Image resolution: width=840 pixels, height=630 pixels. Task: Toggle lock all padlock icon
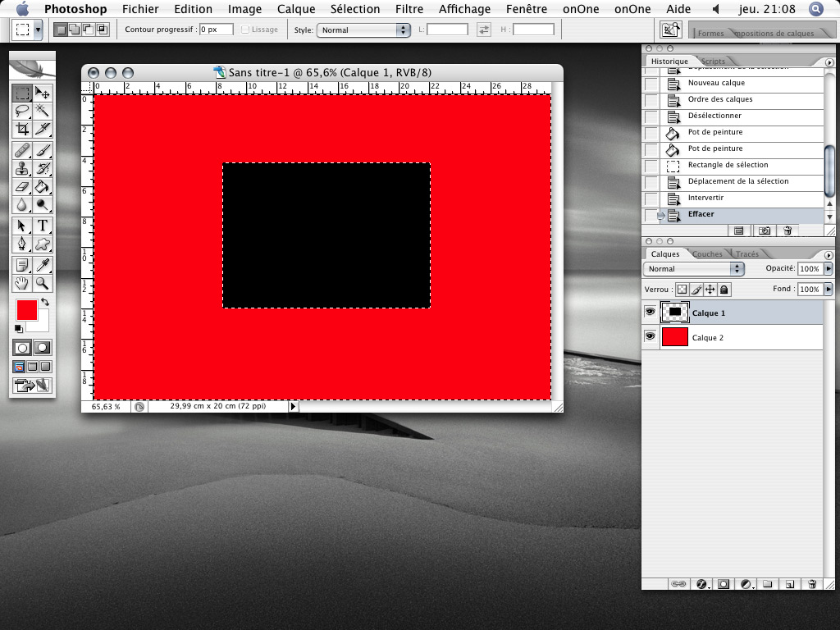click(724, 290)
